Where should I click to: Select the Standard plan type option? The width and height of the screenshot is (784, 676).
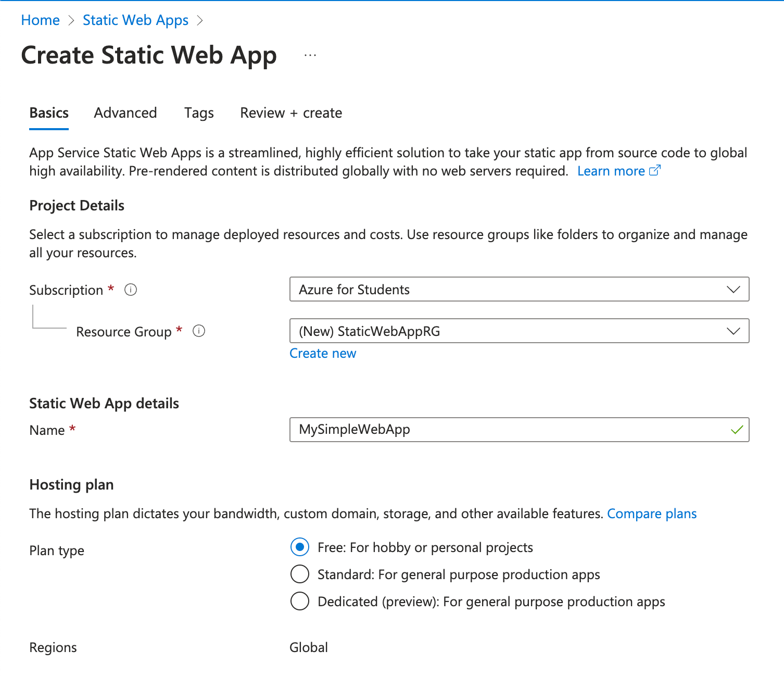300,574
